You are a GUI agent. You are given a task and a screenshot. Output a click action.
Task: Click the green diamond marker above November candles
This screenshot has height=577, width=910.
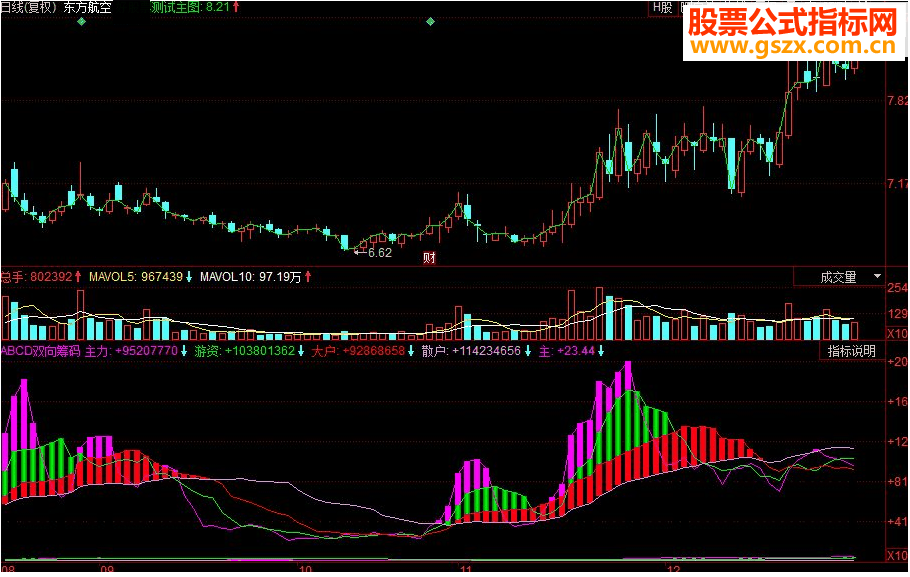coord(430,21)
